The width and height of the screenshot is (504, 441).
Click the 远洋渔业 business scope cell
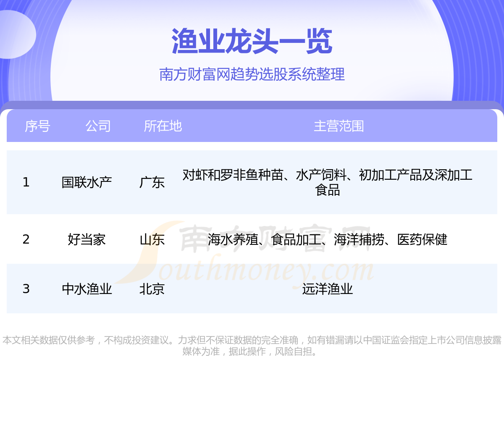pyautogui.click(x=328, y=289)
